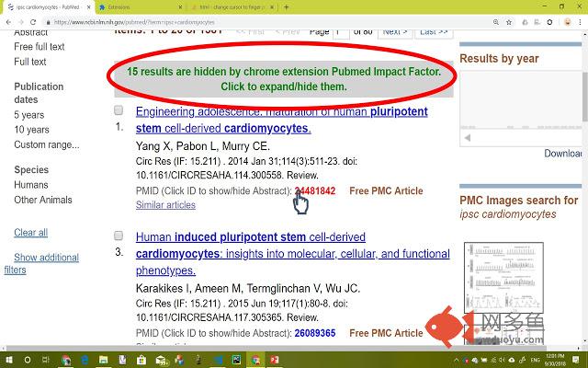The image size is (588, 368).
Task: Open a new browser tab with the plus icon
Action: point(286,6)
